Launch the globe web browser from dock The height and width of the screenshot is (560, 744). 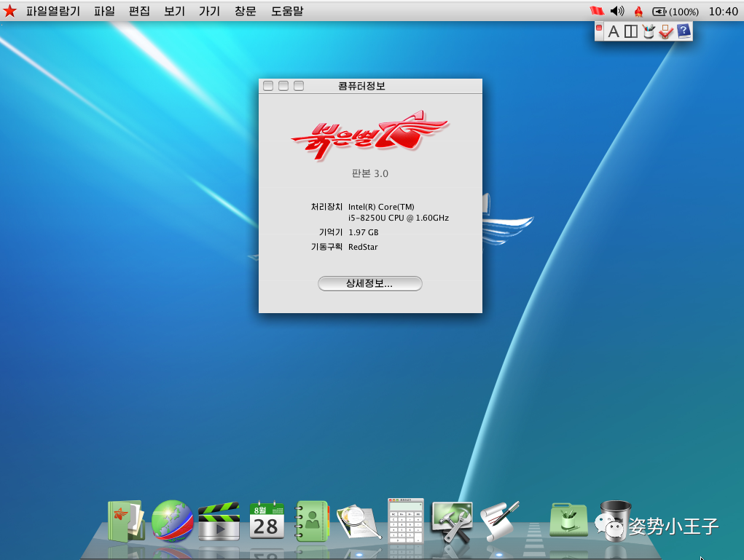172,521
